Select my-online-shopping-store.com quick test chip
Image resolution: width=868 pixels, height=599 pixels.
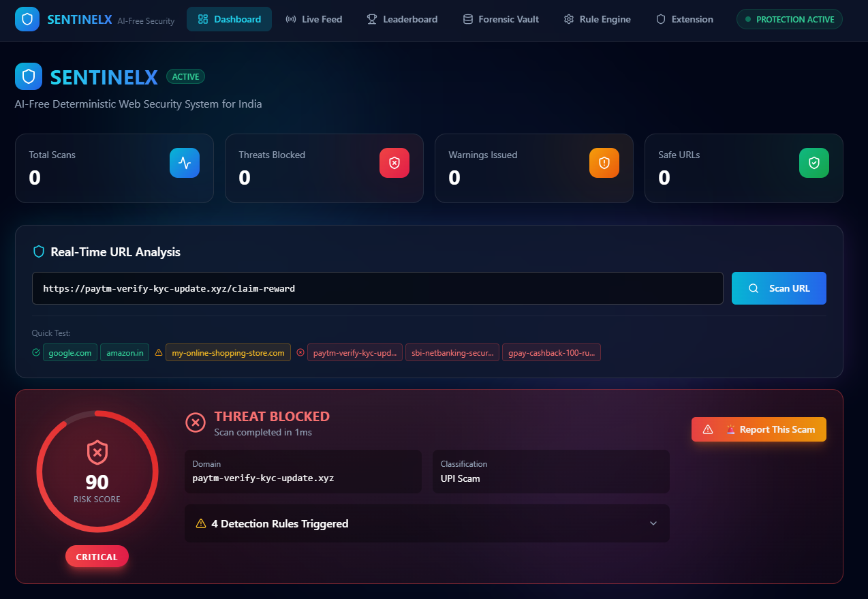228,352
